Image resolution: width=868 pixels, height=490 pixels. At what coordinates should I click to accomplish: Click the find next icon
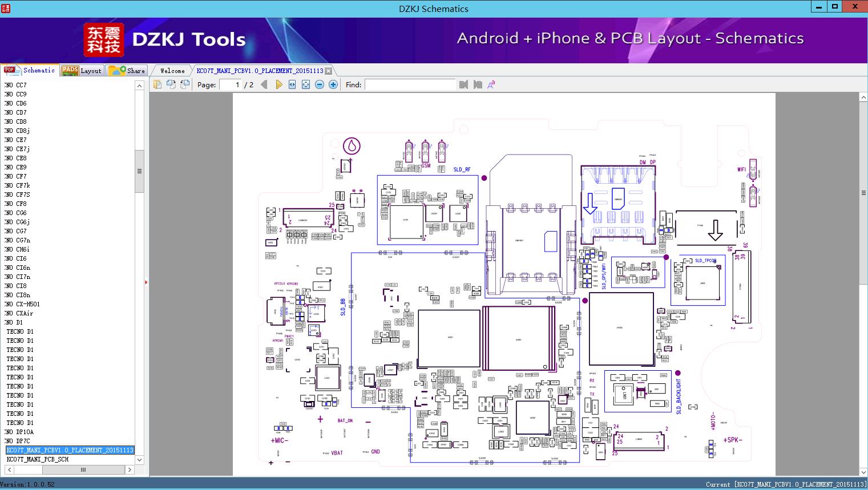coord(478,84)
